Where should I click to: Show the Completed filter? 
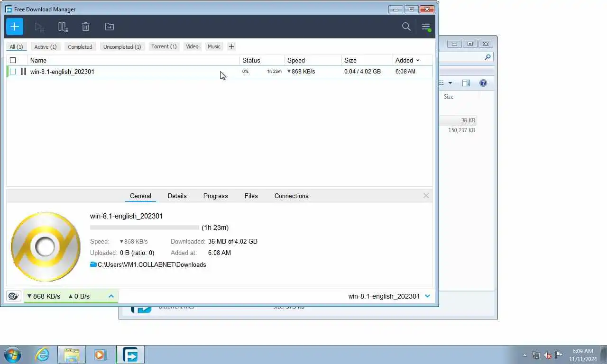80,46
